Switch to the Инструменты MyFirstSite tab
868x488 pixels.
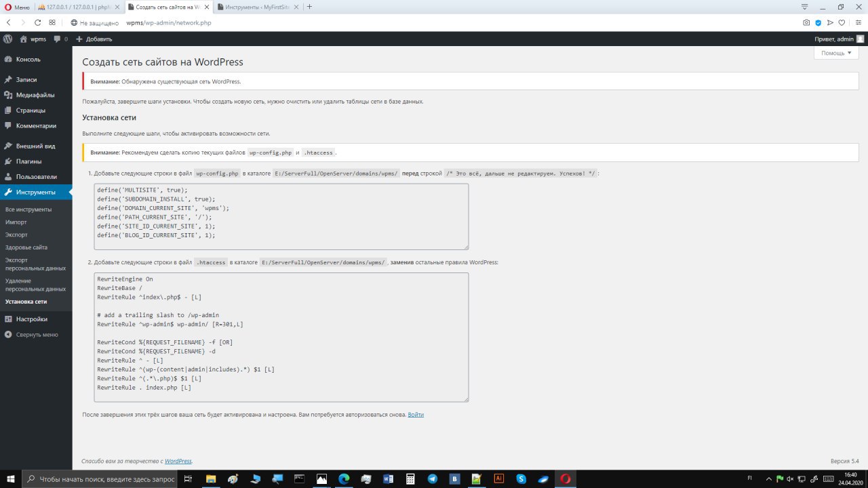pyautogui.click(x=256, y=7)
